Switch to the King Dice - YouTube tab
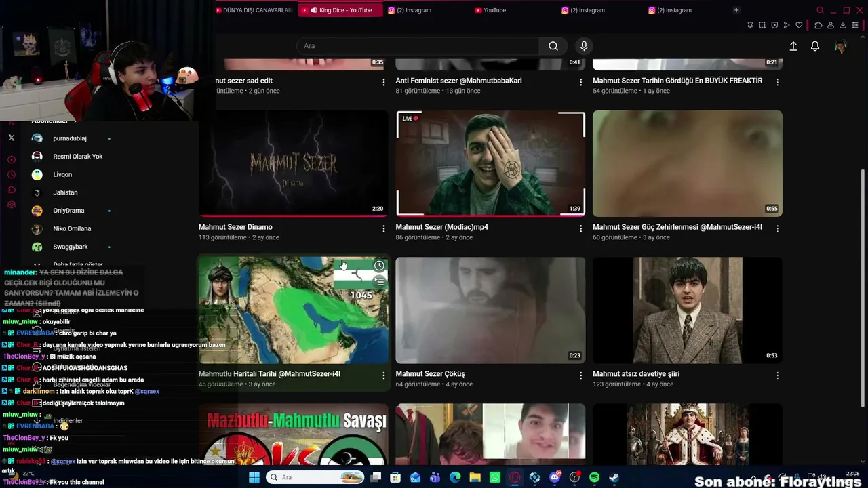868x488 pixels. (339, 10)
